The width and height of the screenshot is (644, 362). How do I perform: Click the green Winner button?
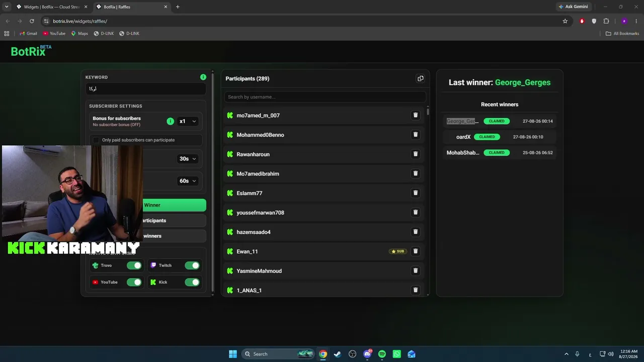point(174,205)
